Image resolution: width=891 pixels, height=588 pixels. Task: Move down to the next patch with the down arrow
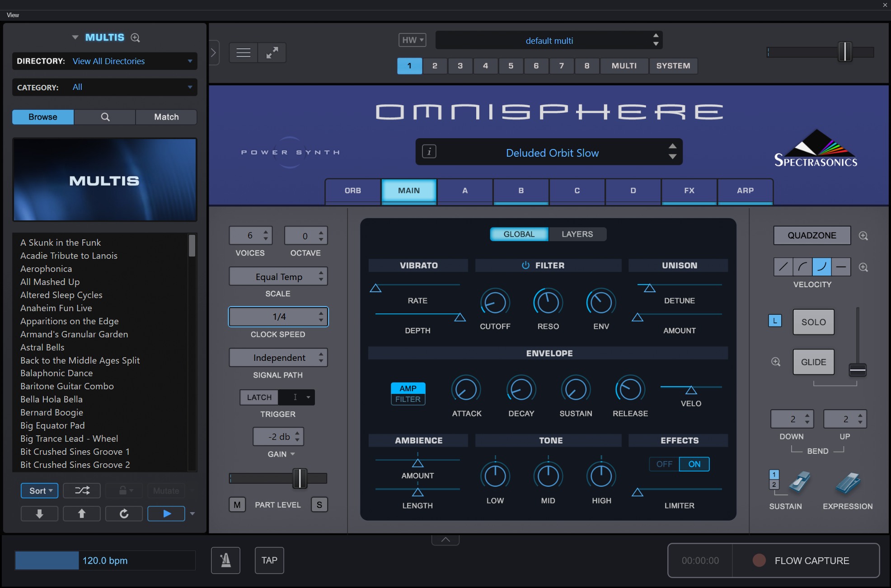click(x=39, y=513)
